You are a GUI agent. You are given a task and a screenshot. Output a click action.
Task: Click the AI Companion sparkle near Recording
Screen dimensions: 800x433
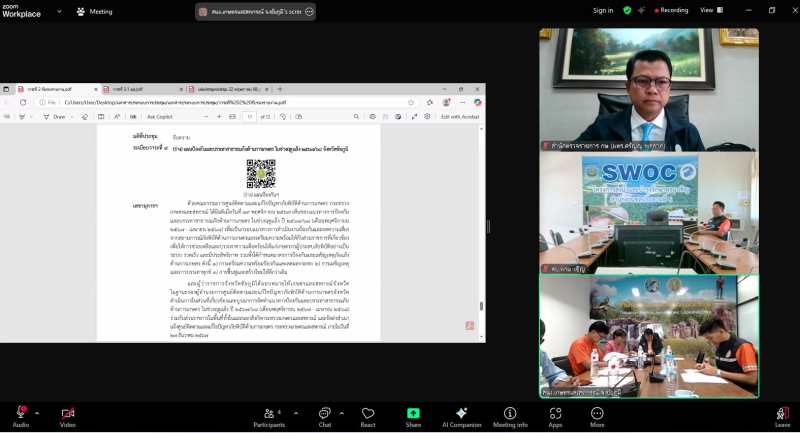641,10
